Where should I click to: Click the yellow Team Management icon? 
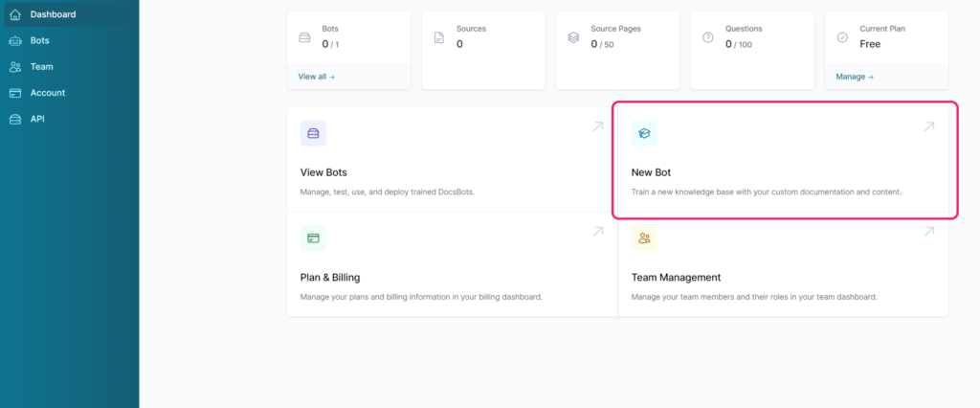point(644,238)
